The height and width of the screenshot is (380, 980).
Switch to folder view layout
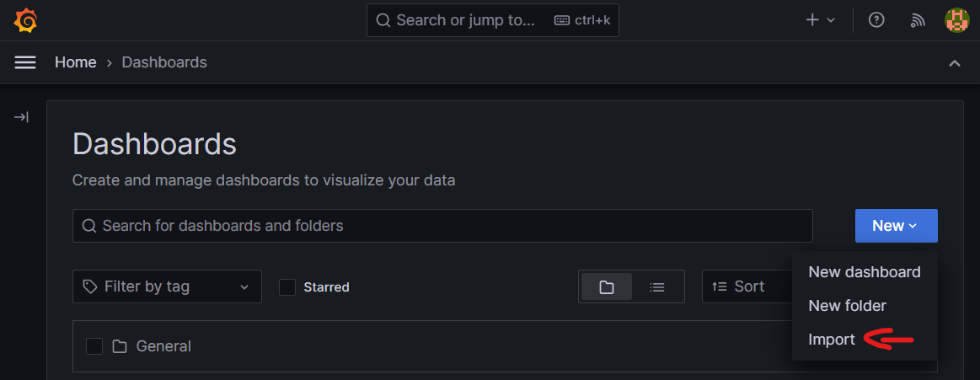tap(607, 287)
